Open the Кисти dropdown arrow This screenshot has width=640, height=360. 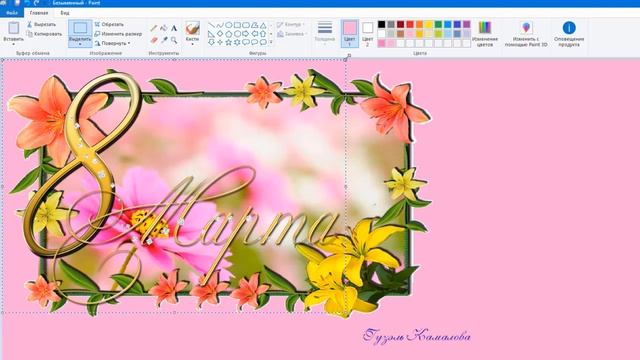tap(192, 44)
